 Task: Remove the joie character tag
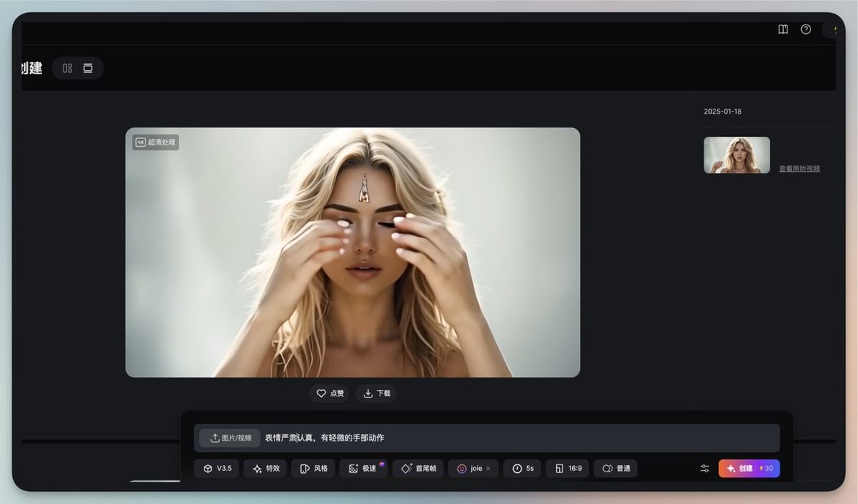(488, 469)
